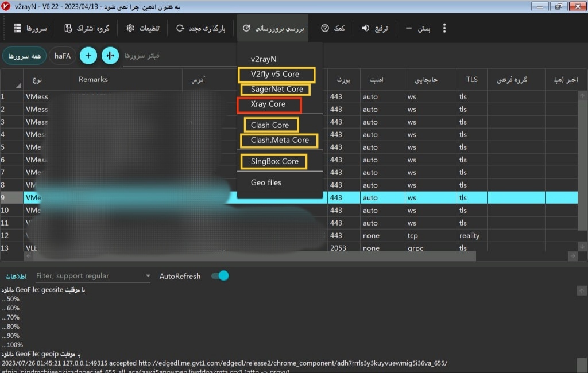588x373 pixels.
Task: Select SingBox Core menu entry
Action: [274, 161]
